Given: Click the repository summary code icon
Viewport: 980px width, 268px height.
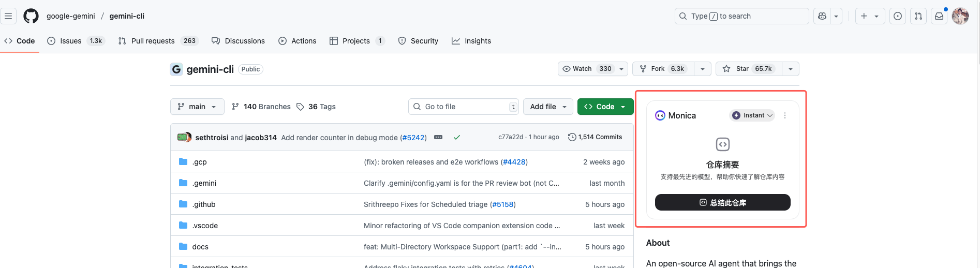Looking at the screenshot, I should tap(723, 144).
